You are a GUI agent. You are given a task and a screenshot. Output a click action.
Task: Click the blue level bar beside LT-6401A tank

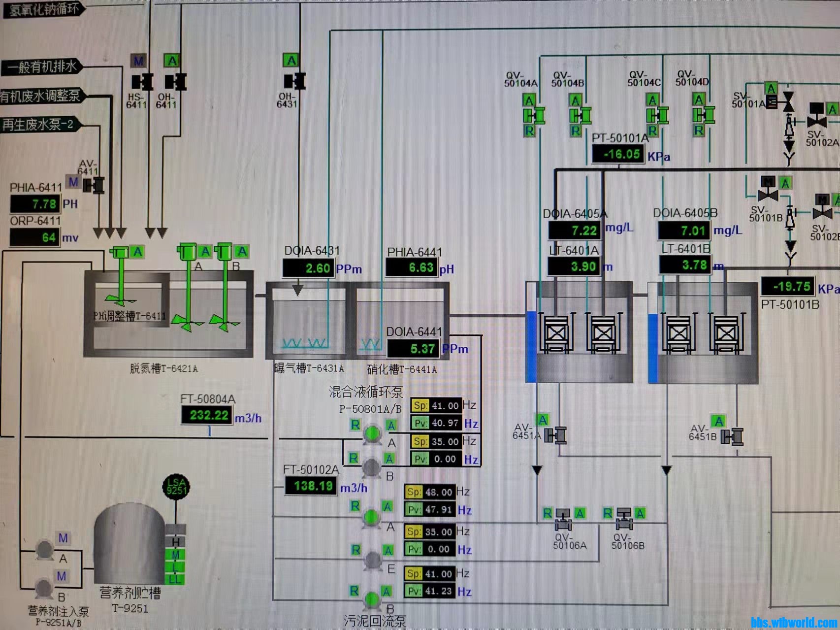[x=531, y=346]
